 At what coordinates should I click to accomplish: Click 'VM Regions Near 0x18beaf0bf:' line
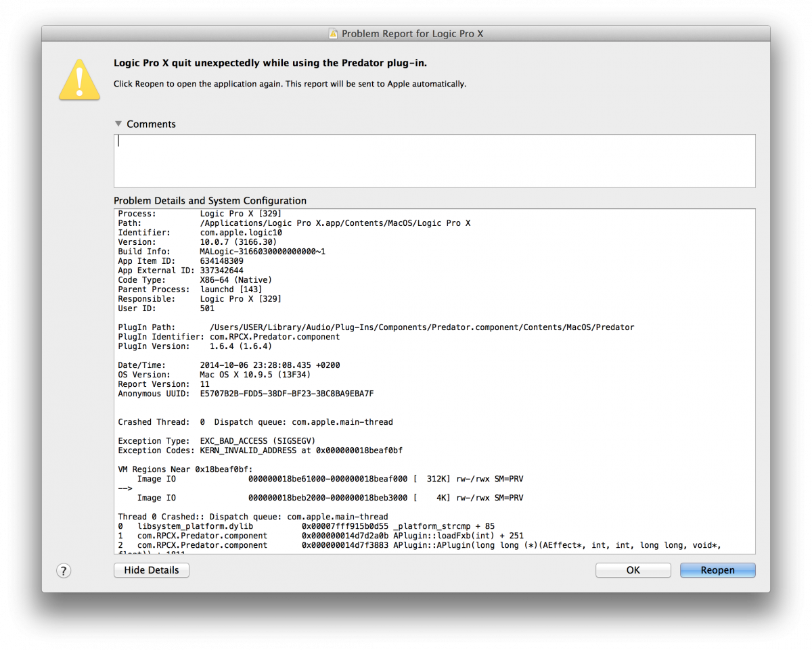click(185, 469)
